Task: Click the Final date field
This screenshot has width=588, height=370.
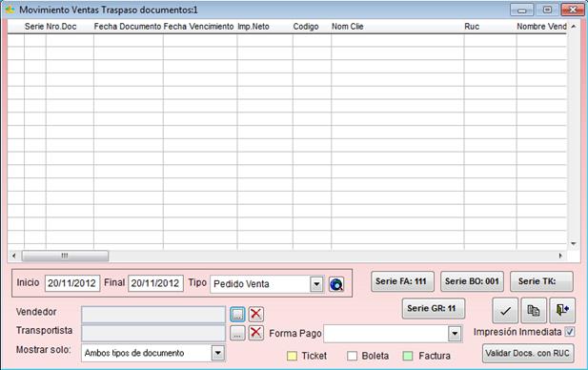Action: (x=155, y=283)
